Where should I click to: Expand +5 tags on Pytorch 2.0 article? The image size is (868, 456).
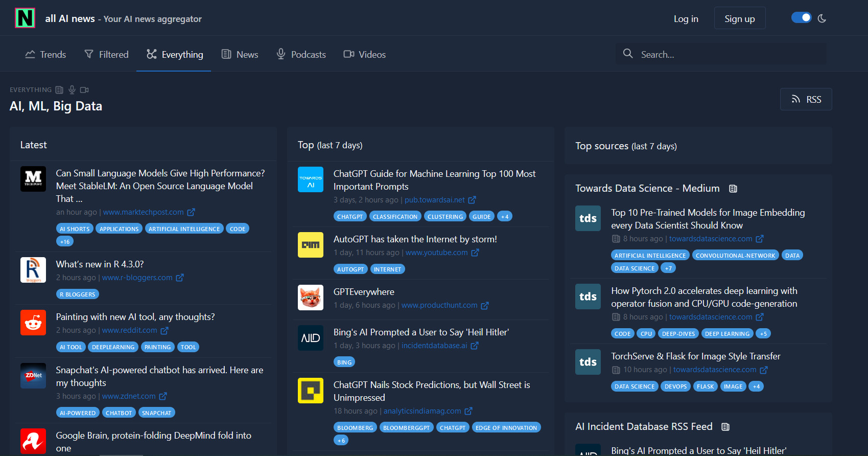pyautogui.click(x=763, y=333)
